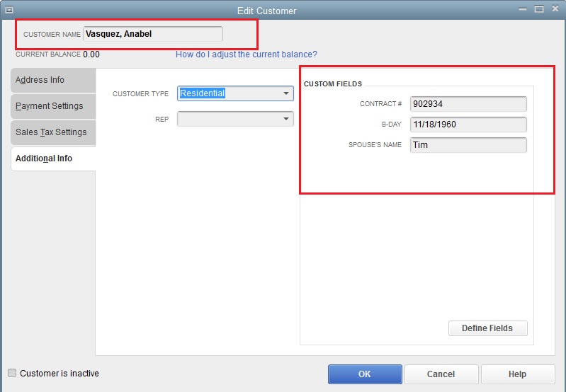566x392 pixels.
Task: Maximize the Edit Customer window
Action: (539, 9)
